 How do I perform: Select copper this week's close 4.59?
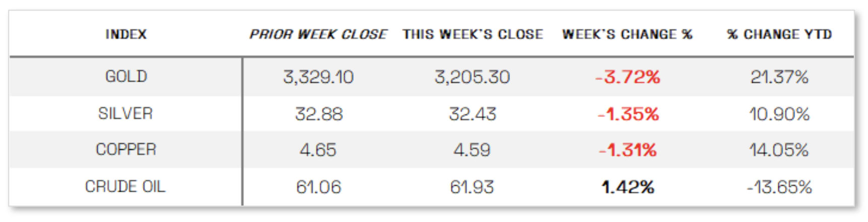tap(472, 150)
